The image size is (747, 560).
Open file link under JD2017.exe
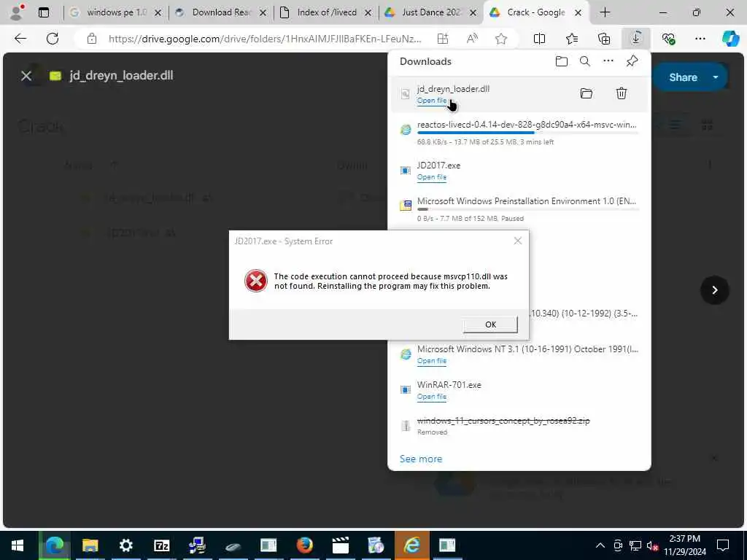click(x=432, y=177)
